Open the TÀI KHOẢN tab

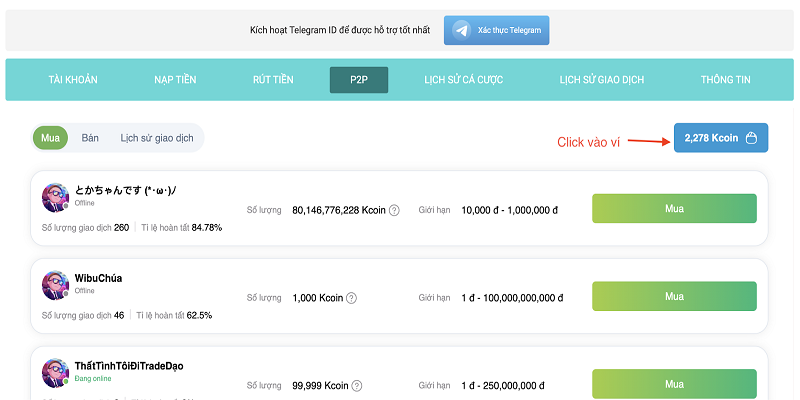tap(73, 80)
